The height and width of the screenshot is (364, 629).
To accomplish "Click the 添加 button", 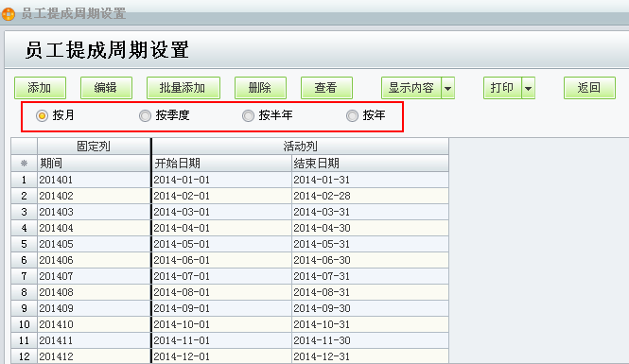I will 40,88.
